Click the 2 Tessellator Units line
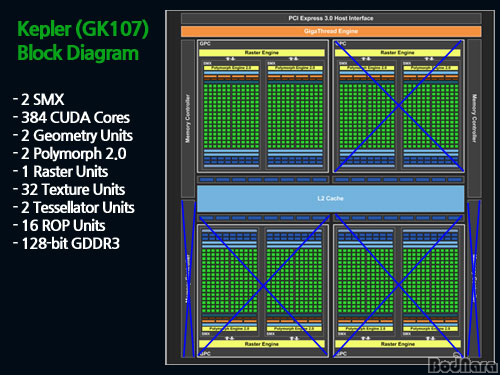500x375 pixels. [74, 208]
